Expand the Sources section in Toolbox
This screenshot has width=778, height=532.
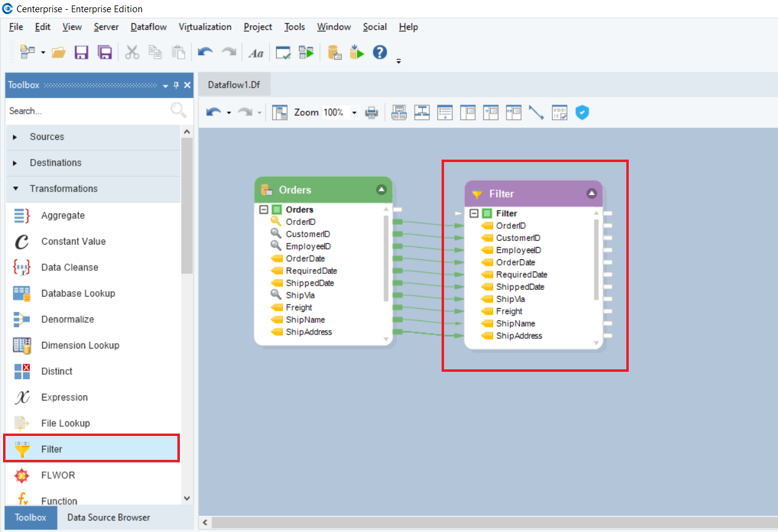pos(15,137)
